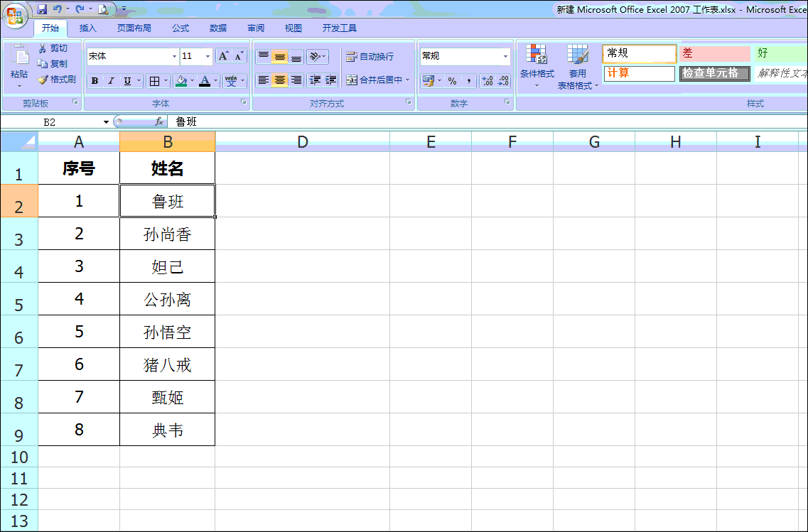Decrease decimal places

(503, 81)
